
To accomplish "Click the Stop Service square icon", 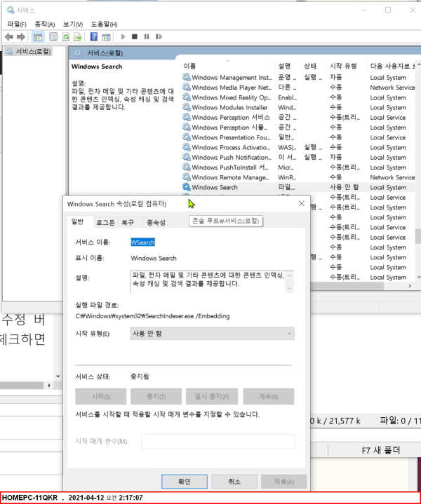I will [135, 36].
